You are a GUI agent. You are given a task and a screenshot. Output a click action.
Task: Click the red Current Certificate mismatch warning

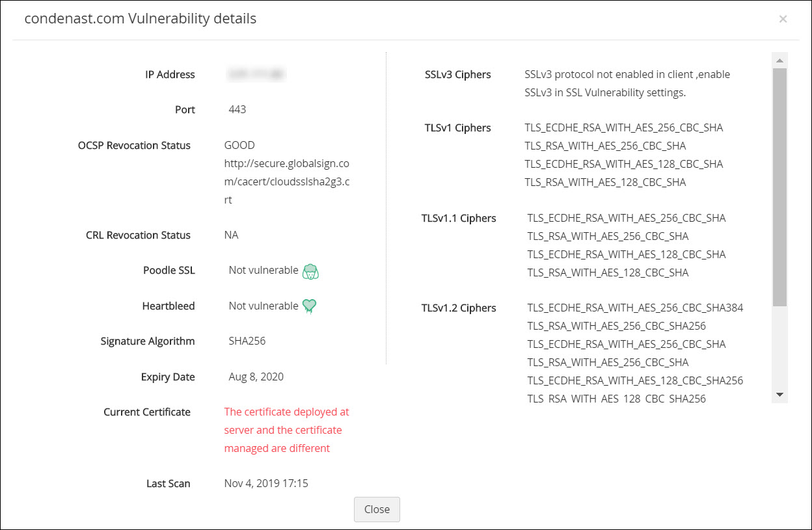(x=287, y=430)
